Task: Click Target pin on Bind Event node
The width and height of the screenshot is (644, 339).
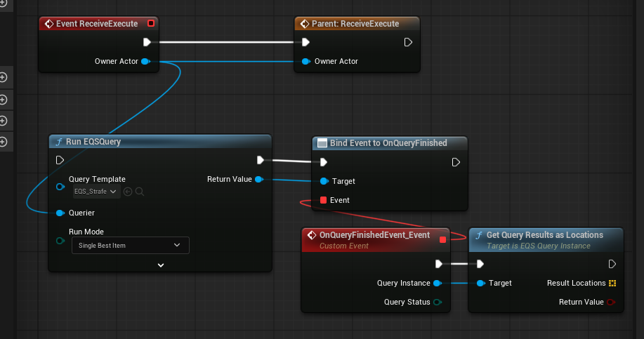Action: coord(324,181)
